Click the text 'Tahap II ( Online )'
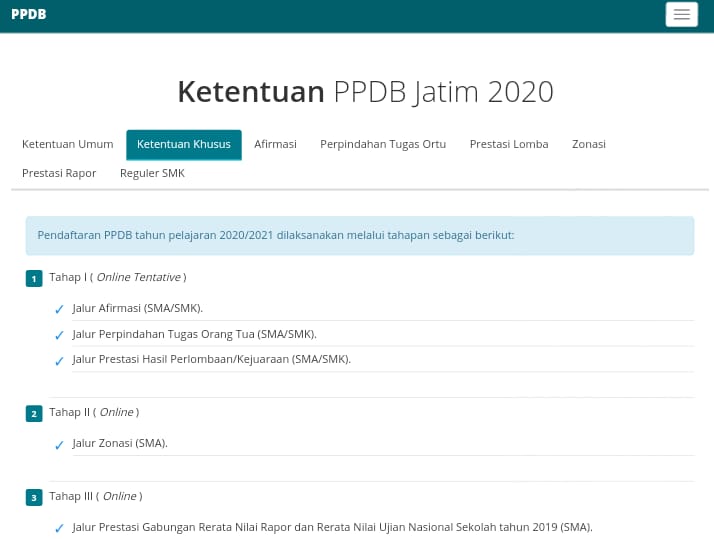This screenshot has width=714, height=539. click(x=94, y=412)
